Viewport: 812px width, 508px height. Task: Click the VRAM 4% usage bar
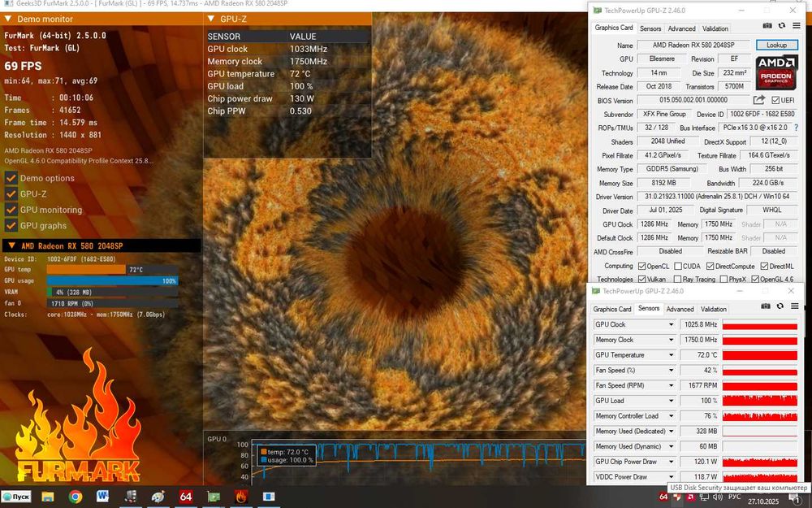(x=112, y=292)
